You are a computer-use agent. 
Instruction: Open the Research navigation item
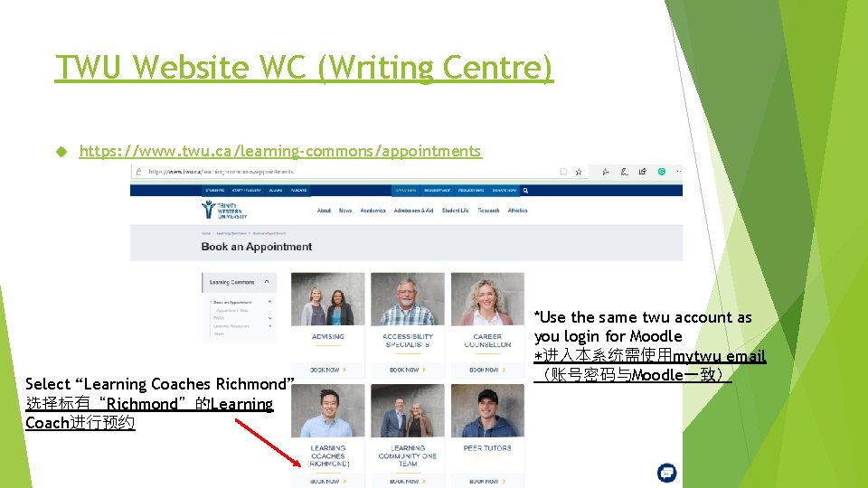click(488, 211)
